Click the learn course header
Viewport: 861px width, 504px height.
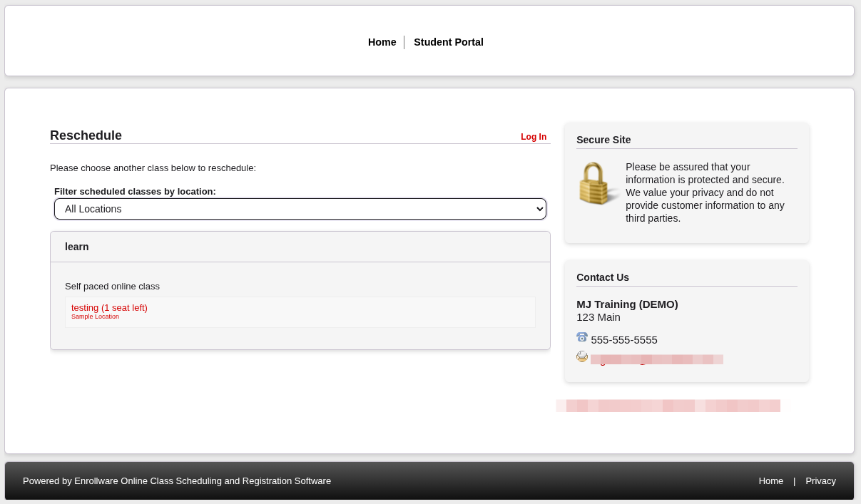[x=300, y=247]
